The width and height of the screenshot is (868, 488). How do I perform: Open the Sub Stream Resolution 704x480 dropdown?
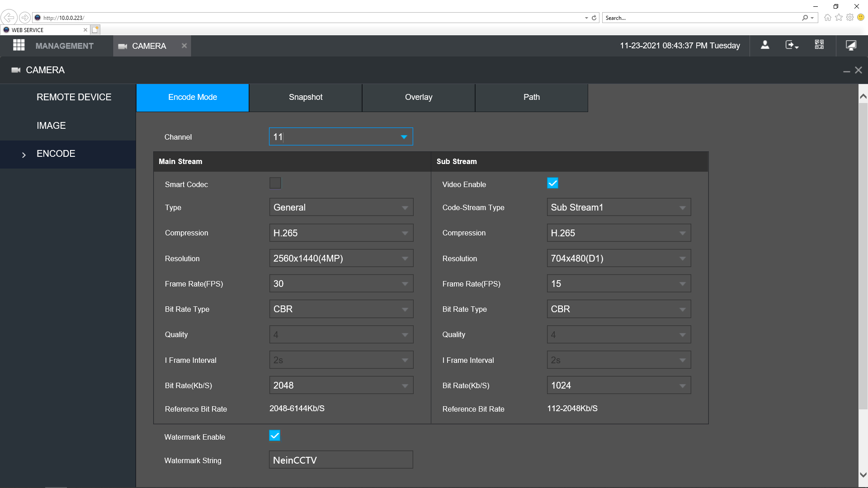[x=619, y=258]
